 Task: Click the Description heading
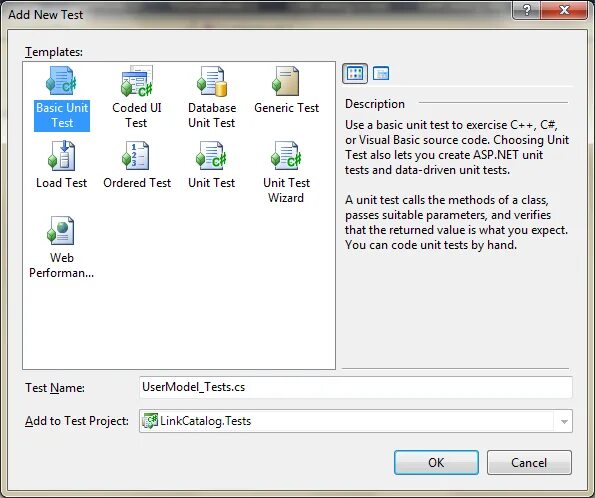pyautogui.click(x=375, y=104)
